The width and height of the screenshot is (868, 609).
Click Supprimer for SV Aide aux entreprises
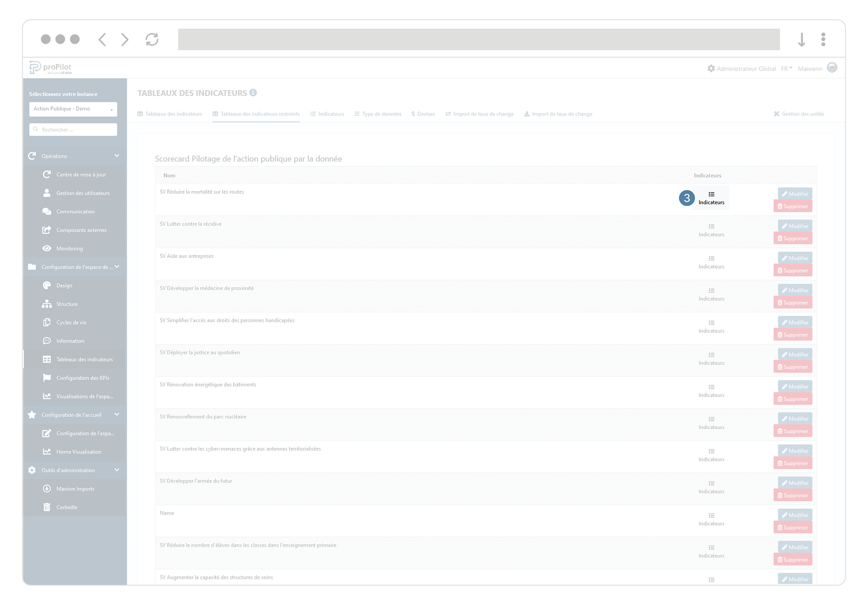click(x=793, y=270)
